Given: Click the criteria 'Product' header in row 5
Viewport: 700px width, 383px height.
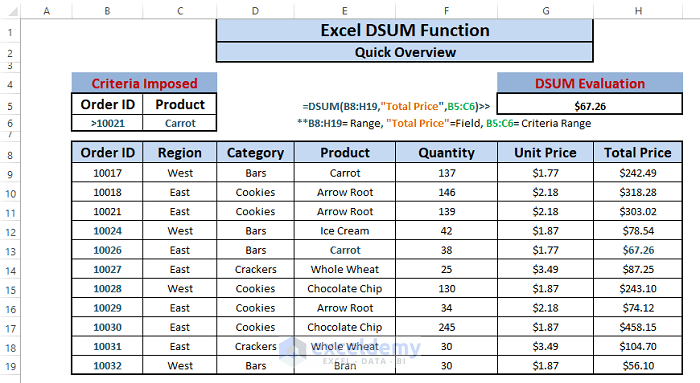Looking at the screenshot, I should point(180,104).
